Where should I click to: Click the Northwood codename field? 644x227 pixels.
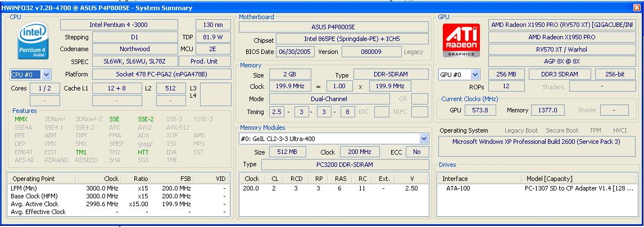point(135,49)
